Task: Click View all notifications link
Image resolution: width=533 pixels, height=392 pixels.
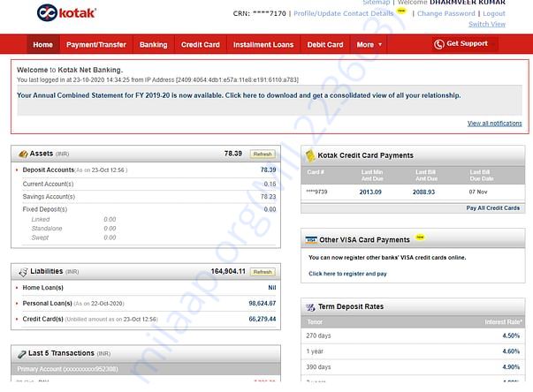Action: [x=495, y=124]
